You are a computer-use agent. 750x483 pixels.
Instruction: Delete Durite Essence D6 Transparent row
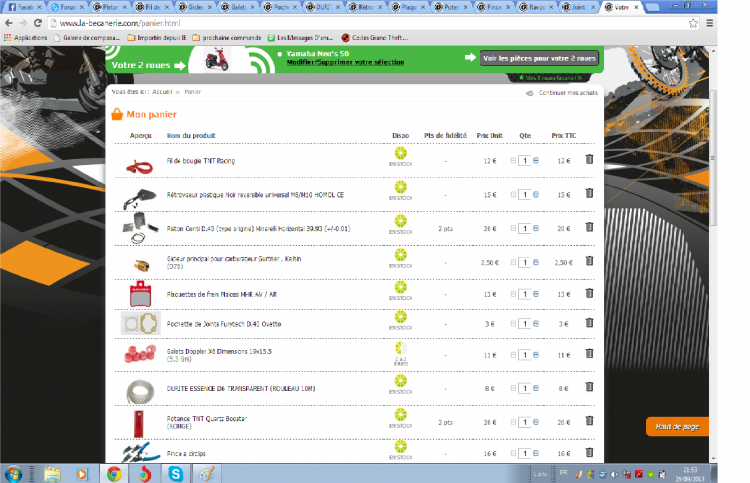coord(589,388)
